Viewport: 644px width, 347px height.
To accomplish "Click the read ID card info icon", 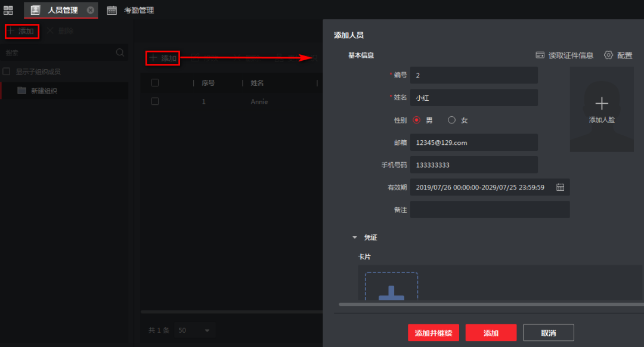I will (x=540, y=55).
